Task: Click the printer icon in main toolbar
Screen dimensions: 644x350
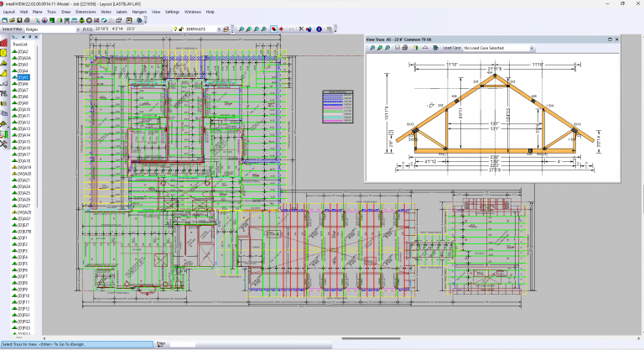Action: coord(27,20)
